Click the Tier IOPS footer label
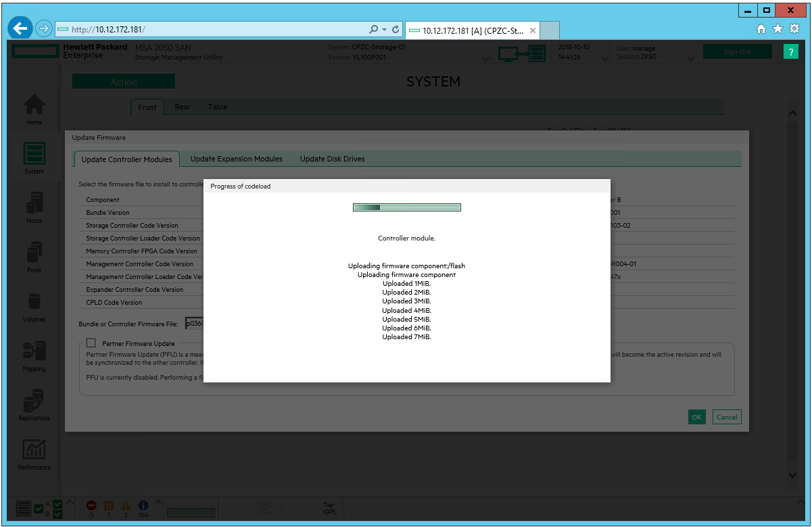 (x=329, y=508)
